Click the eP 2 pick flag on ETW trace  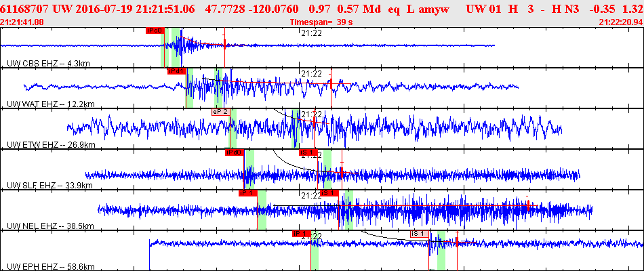(220, 112)
